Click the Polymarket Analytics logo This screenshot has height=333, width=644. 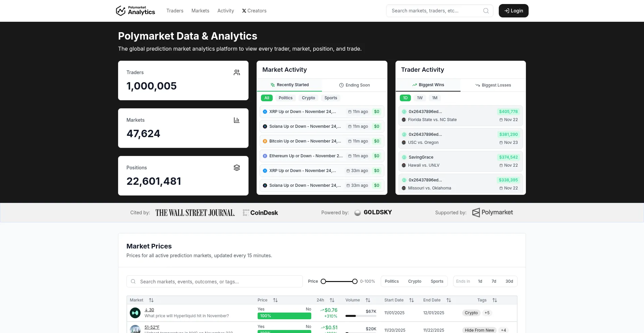pos(135,11)
